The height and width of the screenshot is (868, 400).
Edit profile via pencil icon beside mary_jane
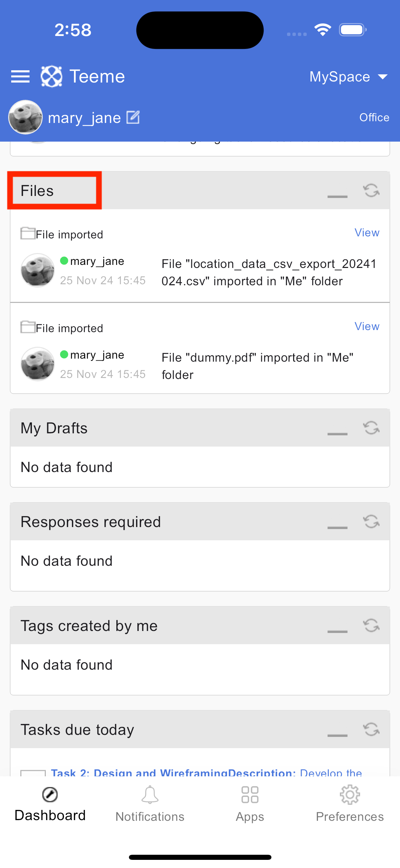tap(133, 117)
